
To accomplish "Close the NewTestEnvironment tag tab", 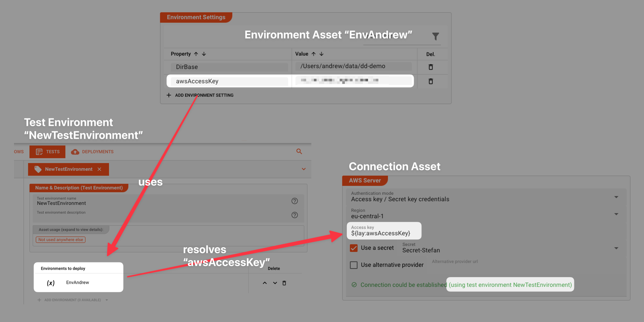I will (99, 169).
